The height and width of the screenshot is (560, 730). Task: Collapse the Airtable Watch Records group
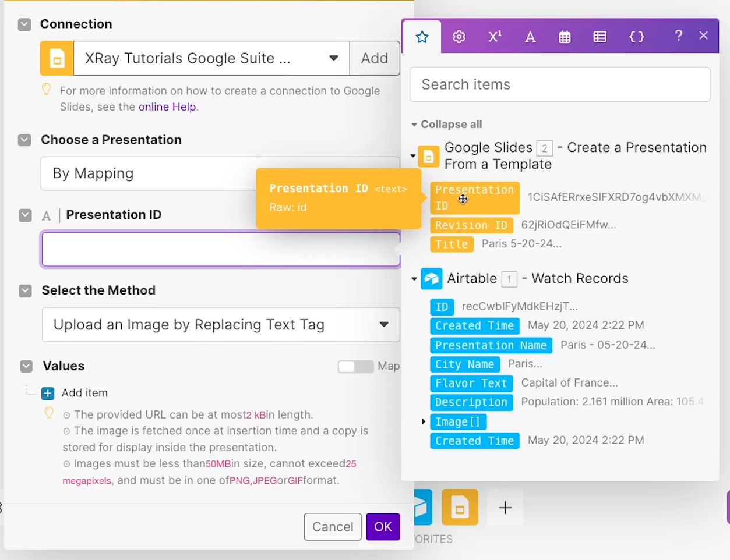414,279
